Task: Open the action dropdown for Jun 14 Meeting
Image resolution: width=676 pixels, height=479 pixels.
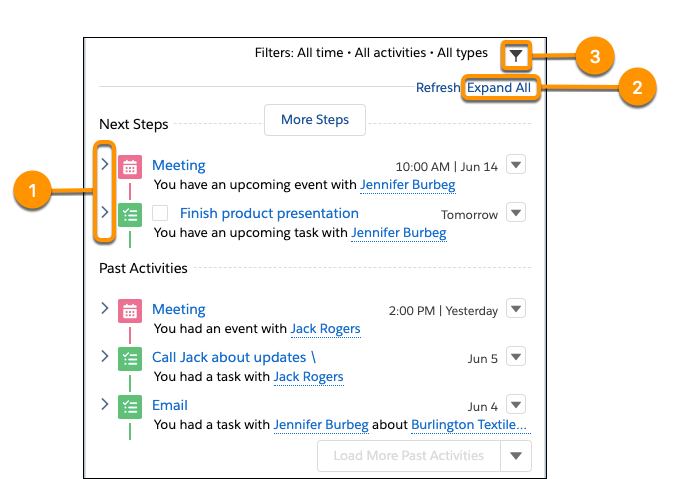Action: click(x=515, y=165)
